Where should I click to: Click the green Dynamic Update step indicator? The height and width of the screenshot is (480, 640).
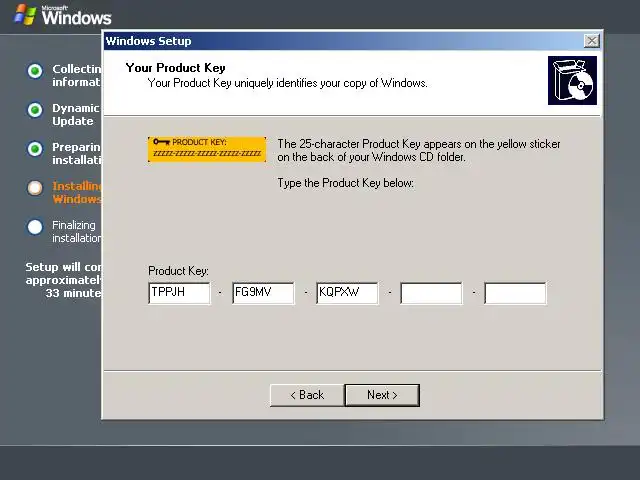click(35, 110)
